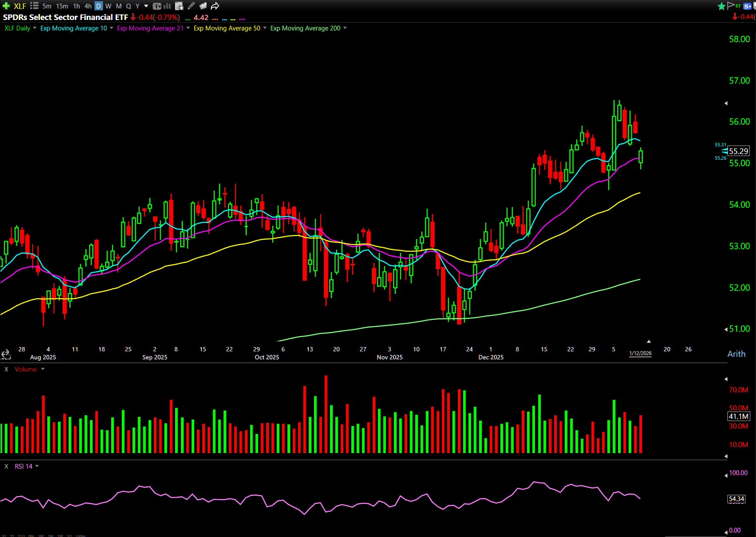
Task: Click the flag icon in the top right
Action: pos(731,6)
